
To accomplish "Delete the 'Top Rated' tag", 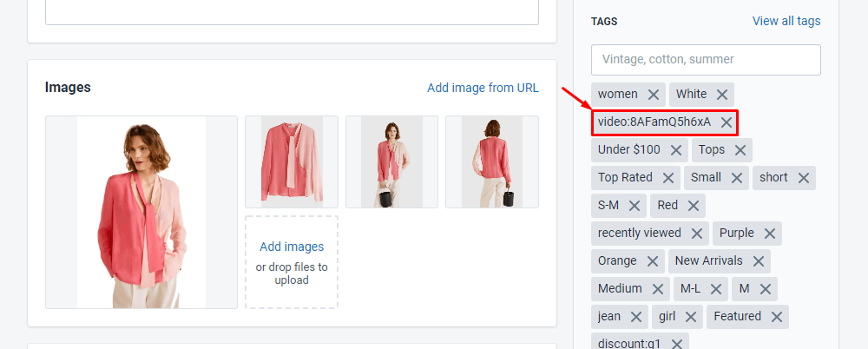I will point(667,178).
